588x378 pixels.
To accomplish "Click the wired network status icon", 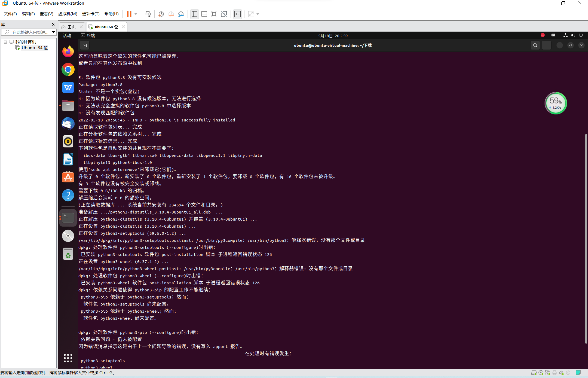I will click(565, 35).
